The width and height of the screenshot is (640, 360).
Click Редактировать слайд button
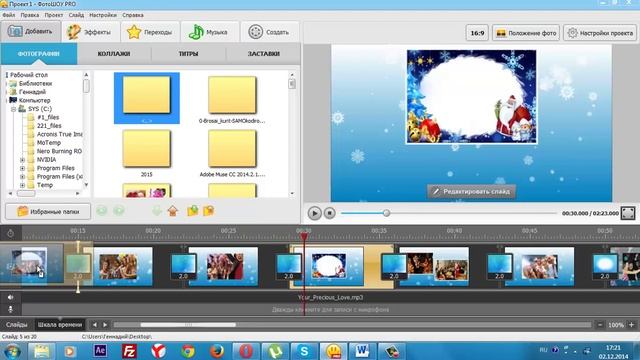click(x=471, y=191)
